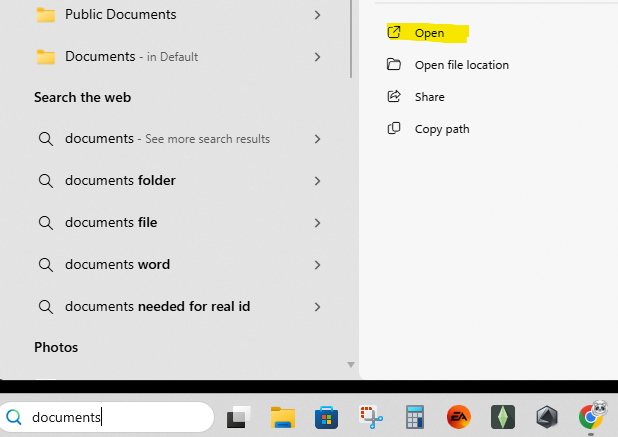Open The Sims green diamond icon

(x=502, y=417)
